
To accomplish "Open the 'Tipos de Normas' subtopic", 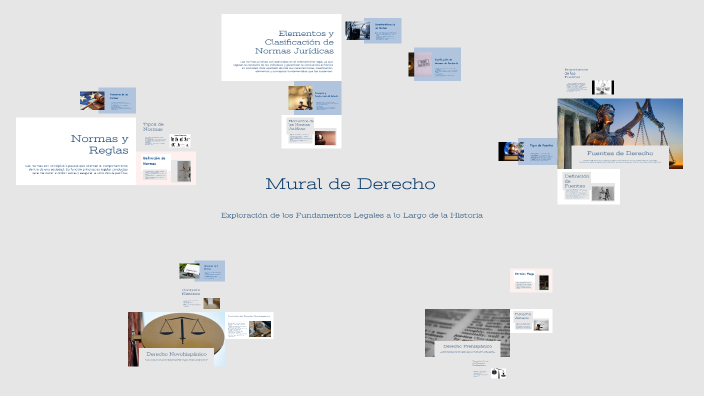I will pyautogui.click(x=166, y=135).
